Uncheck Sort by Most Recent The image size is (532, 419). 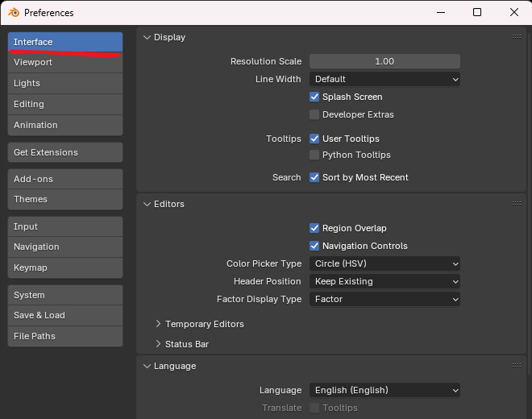pos(314,177)
